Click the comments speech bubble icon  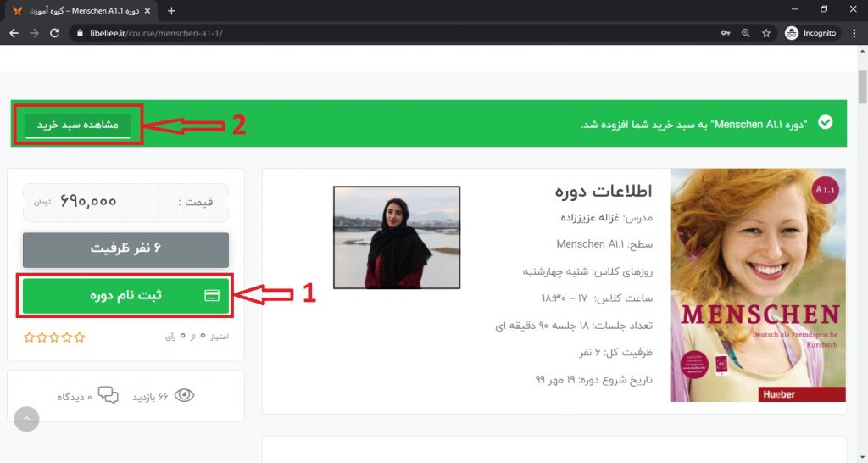[108, 395]
